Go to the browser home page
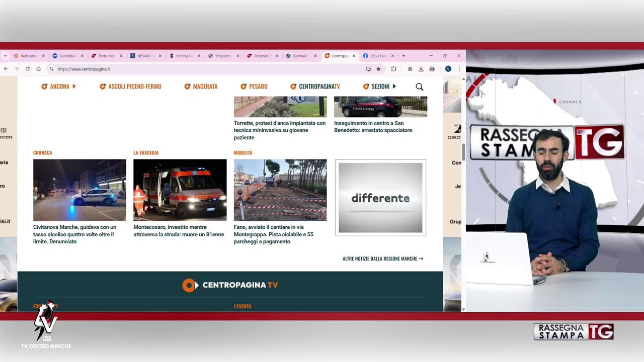Screen dimensions: 644x362 (38, 69)
